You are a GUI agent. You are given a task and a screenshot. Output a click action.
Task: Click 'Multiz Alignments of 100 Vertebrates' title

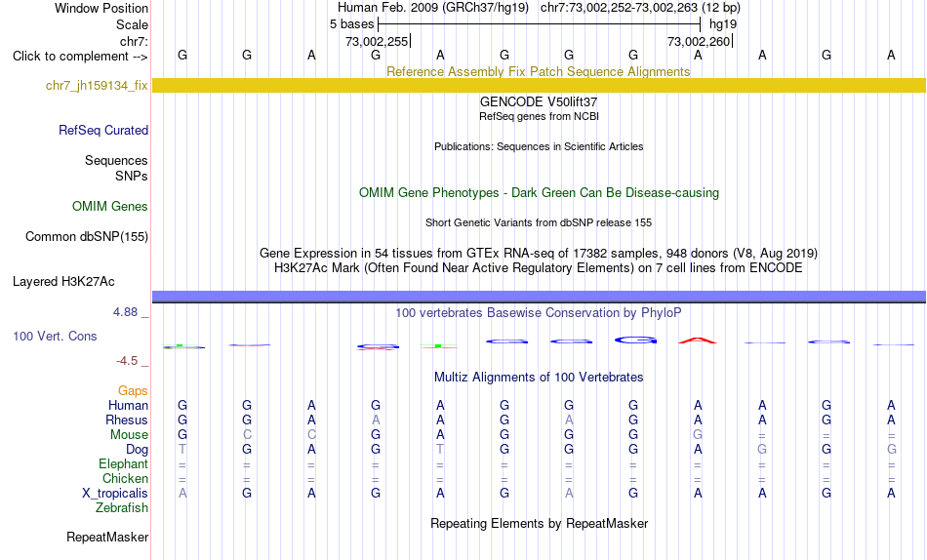coord(539,378)
